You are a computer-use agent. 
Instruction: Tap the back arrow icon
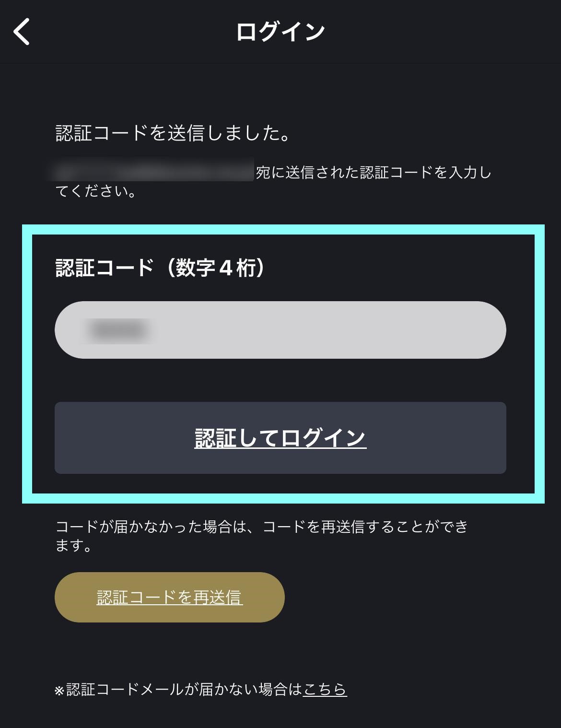pyautogui.click(x=22, y=32)
